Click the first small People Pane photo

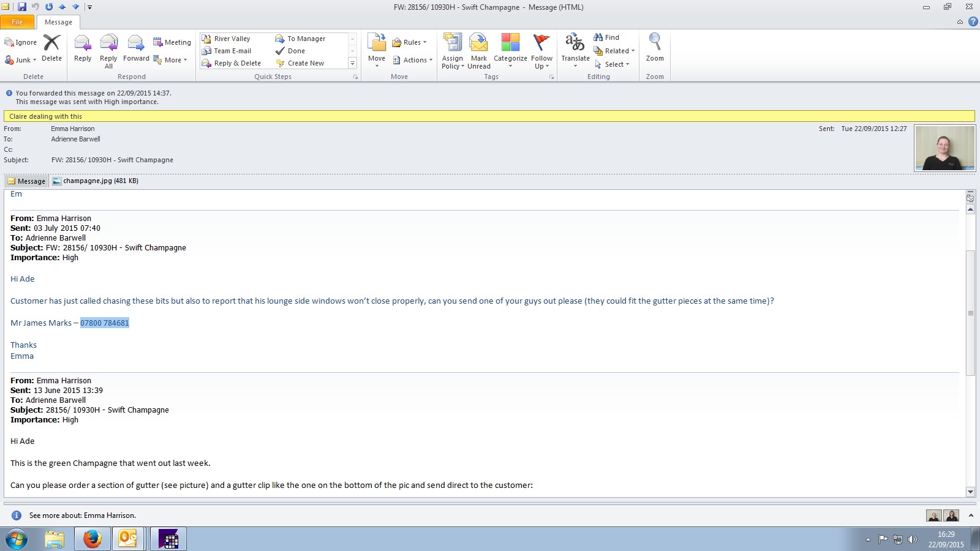(933, 515)
